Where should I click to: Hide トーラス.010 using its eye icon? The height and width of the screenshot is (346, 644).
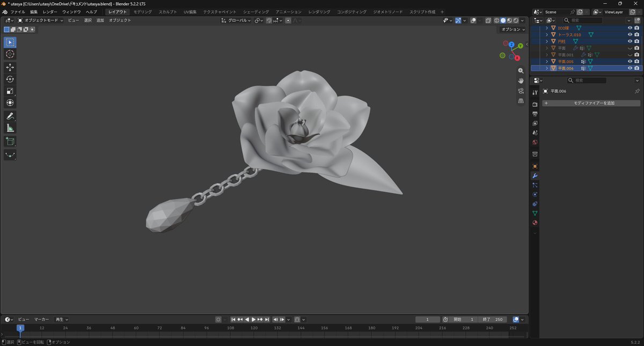630,34
